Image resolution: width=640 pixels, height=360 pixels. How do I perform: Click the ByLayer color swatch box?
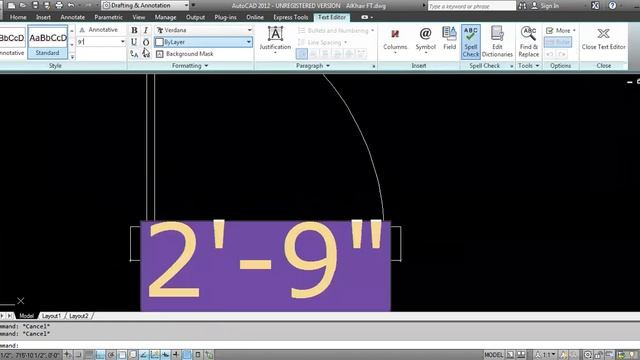click(160, 42)
